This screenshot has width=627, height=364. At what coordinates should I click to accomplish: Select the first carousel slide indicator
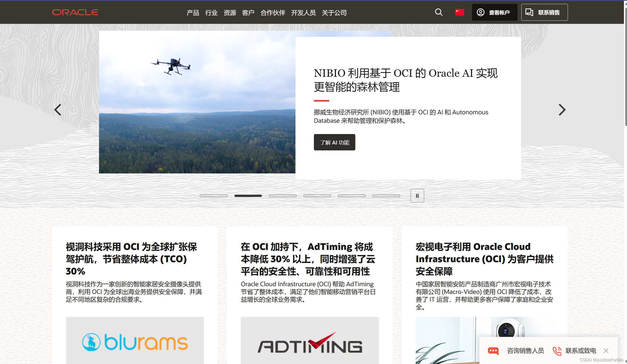click(213, 196)
